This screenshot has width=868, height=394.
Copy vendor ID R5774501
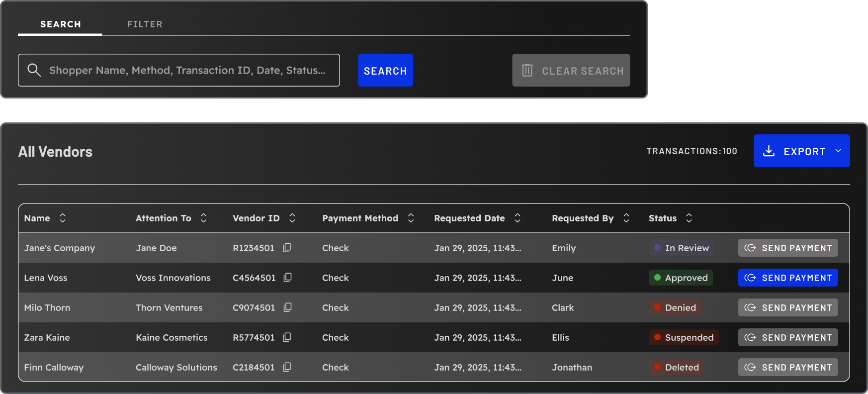[287, 337]
